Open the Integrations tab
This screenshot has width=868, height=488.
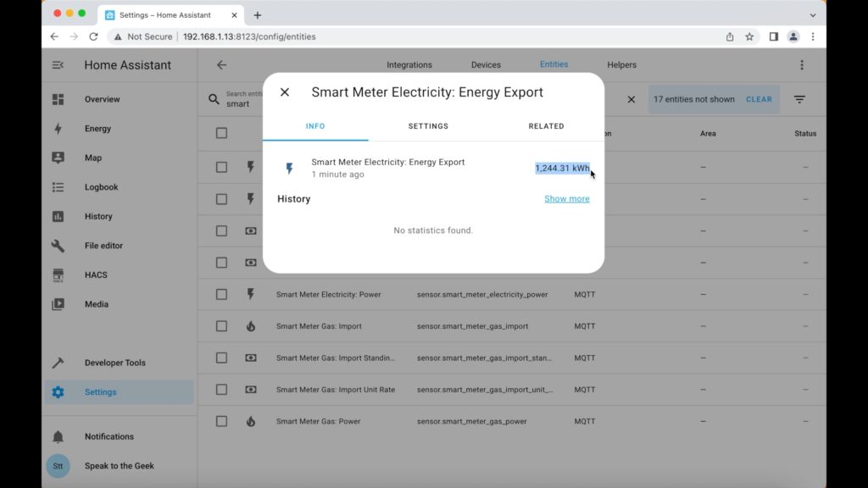pos(409,64)
